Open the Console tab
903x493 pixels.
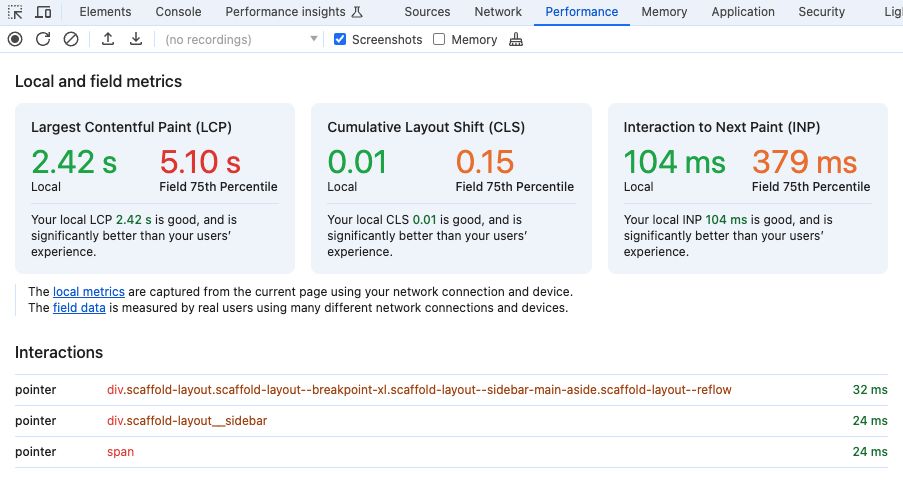coord(178,12)
